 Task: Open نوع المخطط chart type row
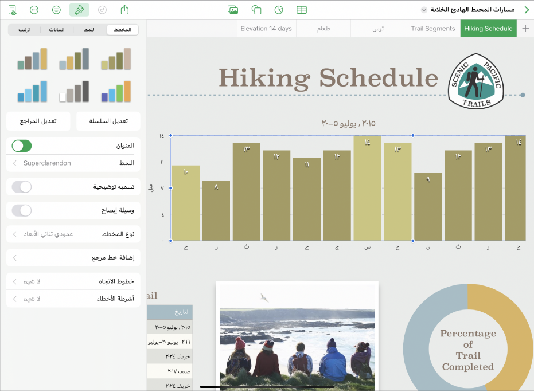click(x=73, y=234)
